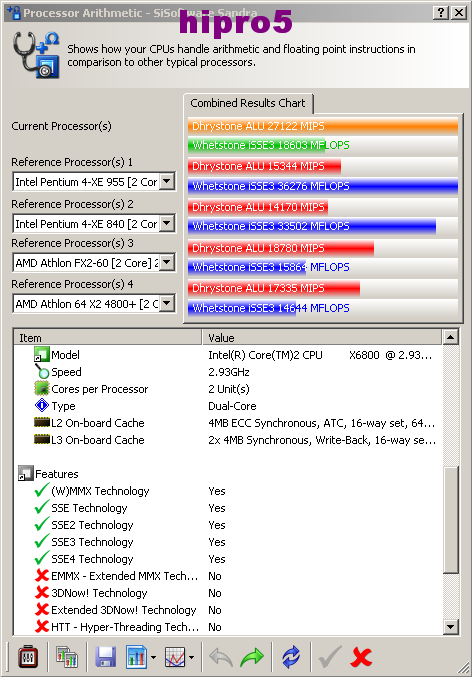Click the green check beside SSE Technology
The image size is (472, 677).
click(x=41, y=507)
